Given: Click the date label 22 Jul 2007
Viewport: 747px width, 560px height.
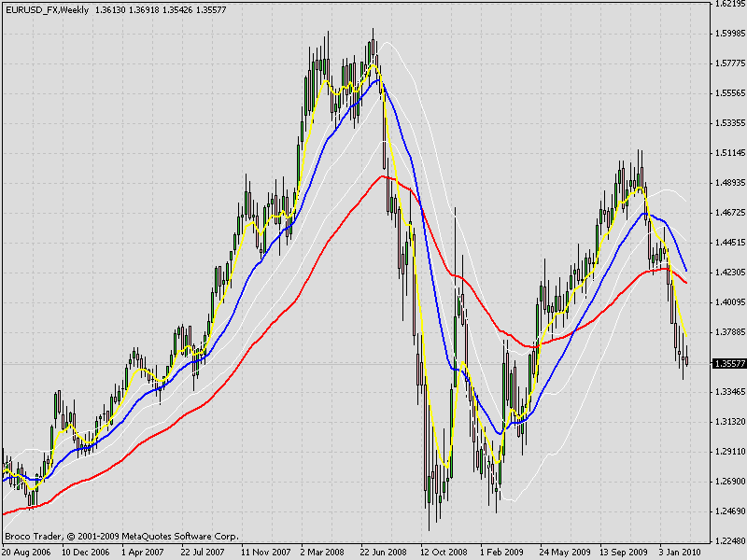Looking at the screenshot, I should click(203, 553).
